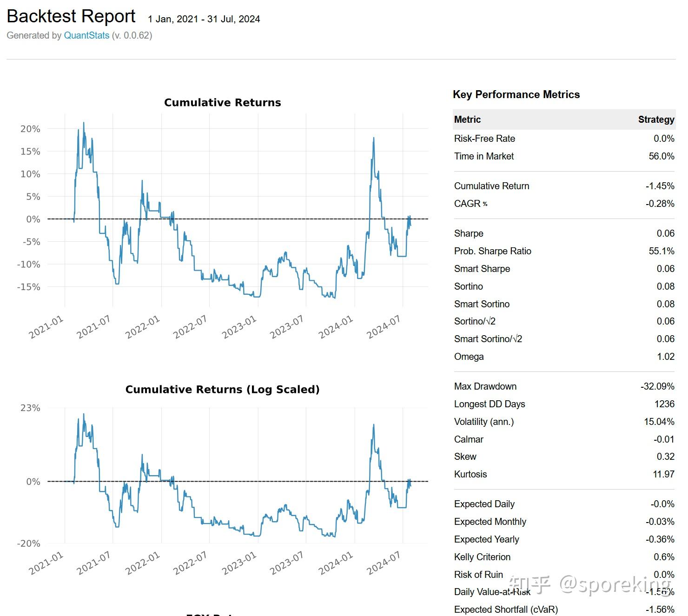688x616 pixels.
Task: Click the Longest DD Days value 1236
Action: point(664,404)
